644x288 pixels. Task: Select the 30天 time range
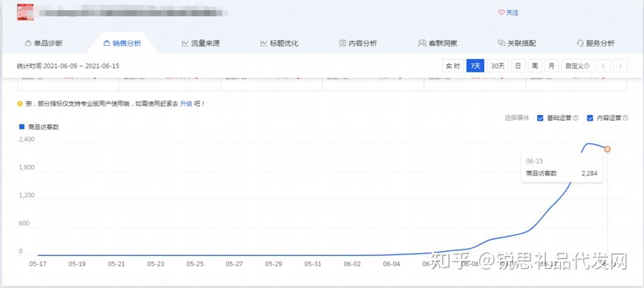pos(498,66)
